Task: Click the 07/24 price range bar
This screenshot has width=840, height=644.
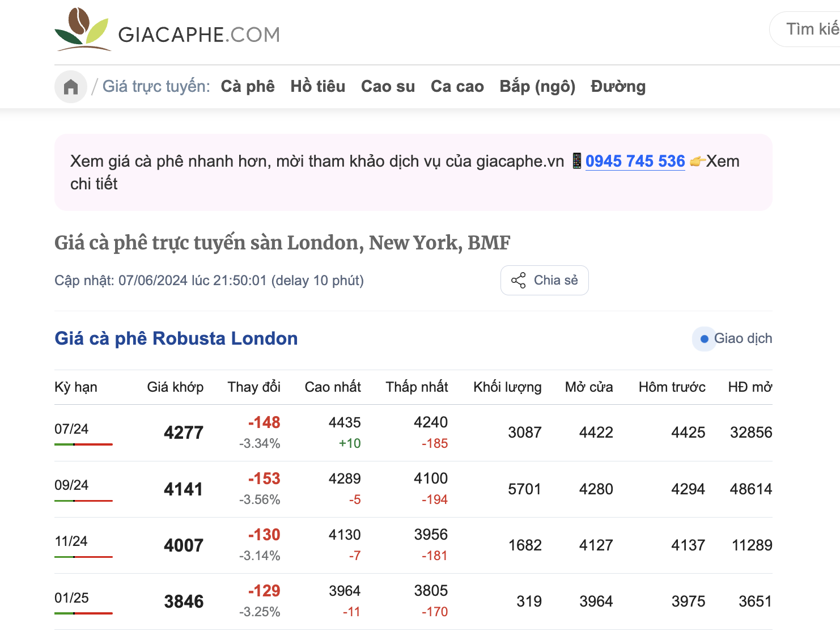Action: [83, 444]
